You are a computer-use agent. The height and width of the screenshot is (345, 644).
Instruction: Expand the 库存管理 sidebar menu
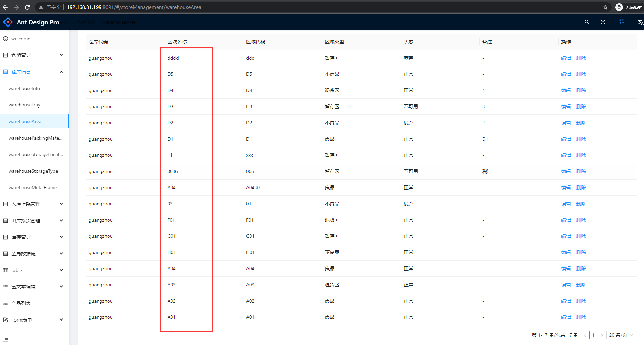coord(34,237)
